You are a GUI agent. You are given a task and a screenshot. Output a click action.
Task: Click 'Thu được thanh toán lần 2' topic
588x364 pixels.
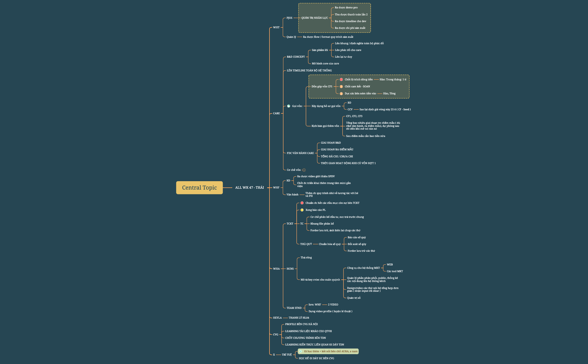[x=351, y=15]
